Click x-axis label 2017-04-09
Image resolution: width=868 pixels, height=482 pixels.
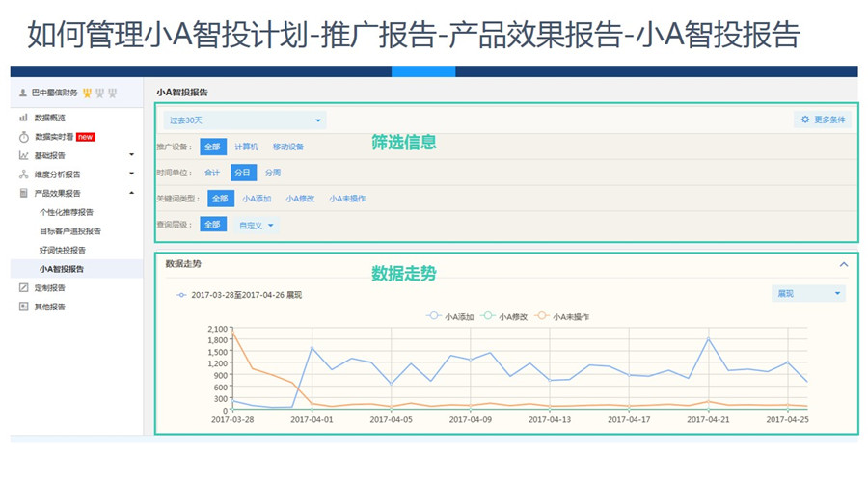click(x=470, y=419)
